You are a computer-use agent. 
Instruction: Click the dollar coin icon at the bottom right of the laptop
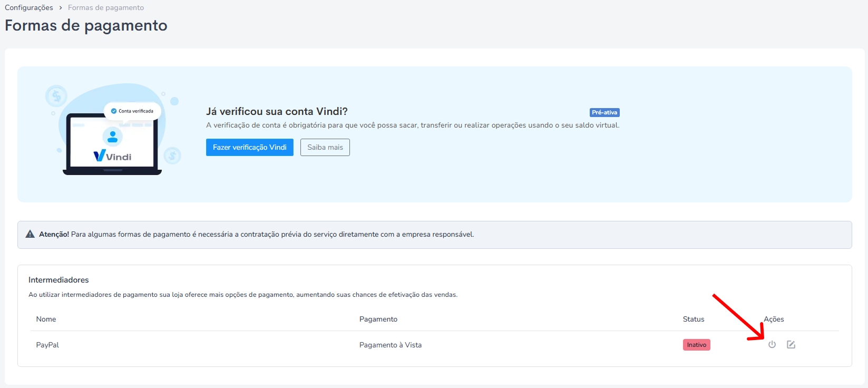click(172, 156)
